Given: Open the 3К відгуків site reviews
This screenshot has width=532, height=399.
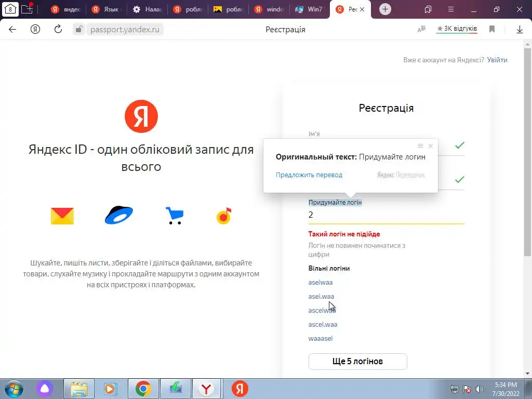Looking at the screenshot, I should pos(457,29).
